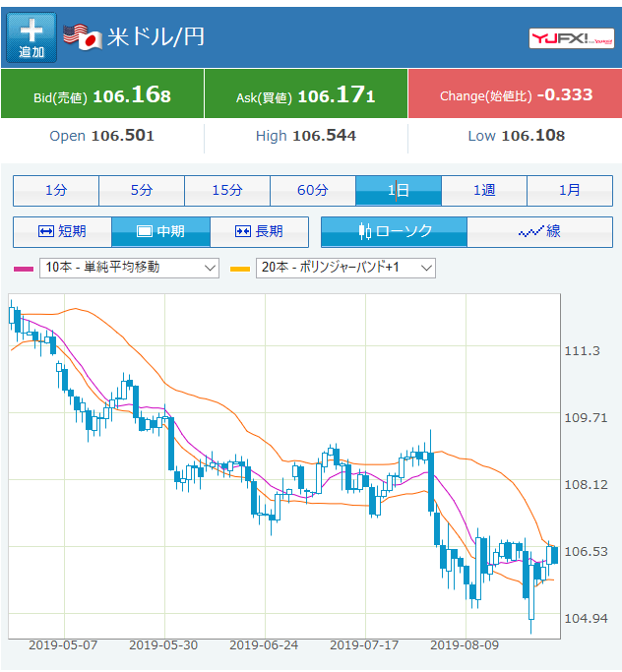Select the 1週 weekly timeframe tab
The image size is (622, 672).
(484, 190)
